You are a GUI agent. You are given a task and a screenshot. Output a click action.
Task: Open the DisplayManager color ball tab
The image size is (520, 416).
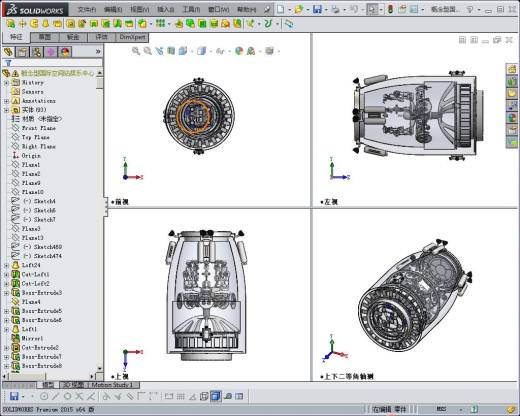65,52
